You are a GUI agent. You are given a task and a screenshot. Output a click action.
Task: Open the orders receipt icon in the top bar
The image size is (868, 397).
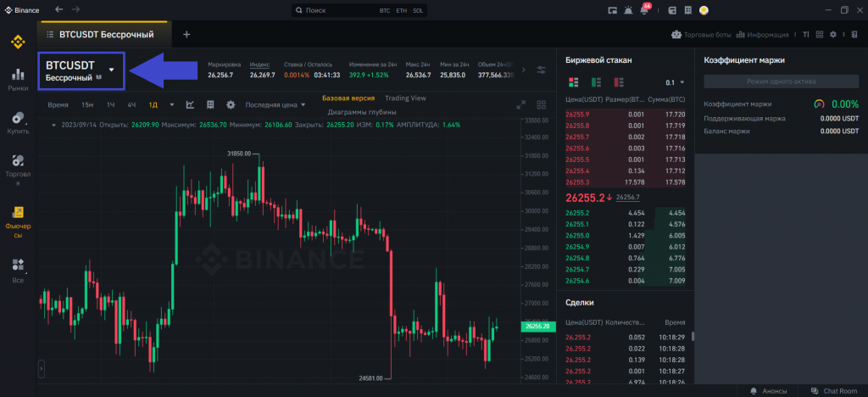[688, 10]
